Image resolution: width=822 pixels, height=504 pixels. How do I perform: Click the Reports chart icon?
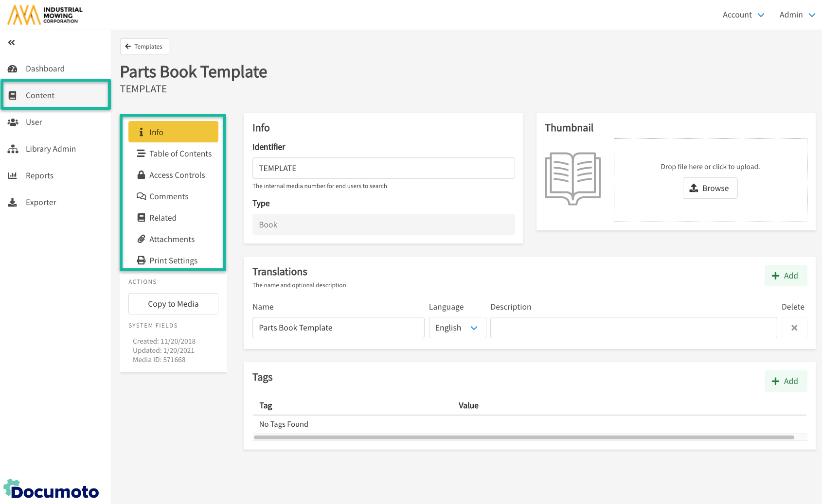pyautogui.click(x=13, y=176)
